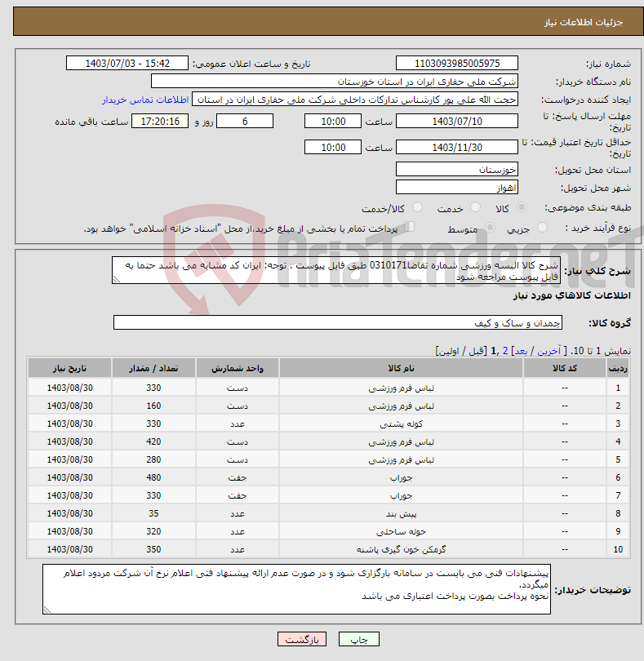The height and width of the screenshot is (661, 644).
Task: Toggle the اسناد خزانه اسلامی payment checkbox
Action: pyautogui.click(x=409, y=227)
